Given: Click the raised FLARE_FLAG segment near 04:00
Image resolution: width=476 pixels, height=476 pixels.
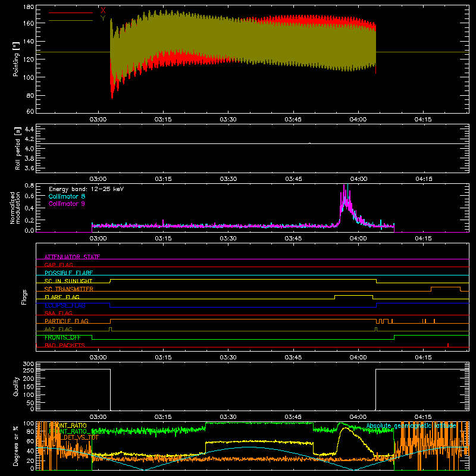Looking at the screenshot, I should click(353, 295).
